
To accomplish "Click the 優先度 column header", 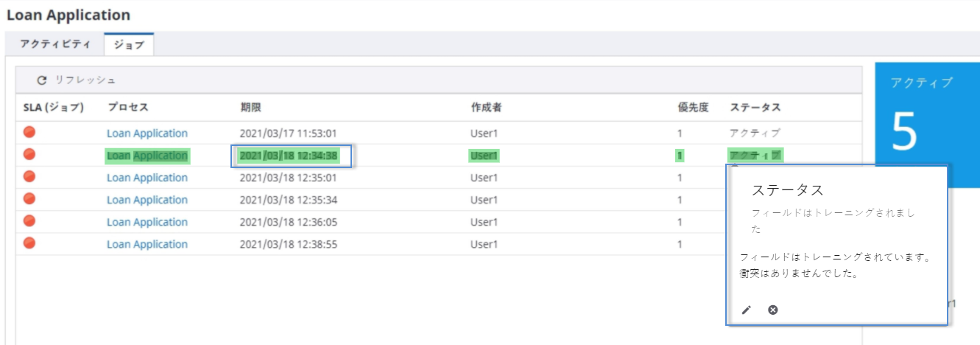I will (x=692, y=108).
